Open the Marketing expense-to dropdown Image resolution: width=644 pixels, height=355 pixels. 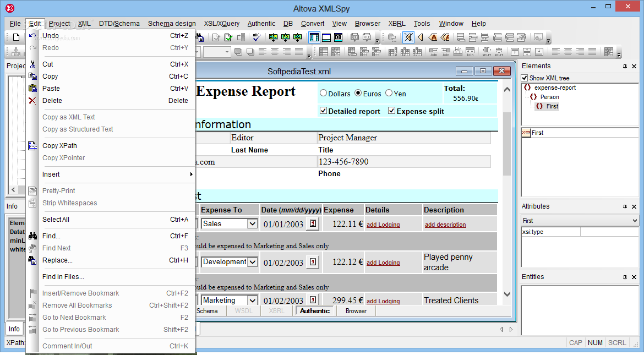pyautogui.click(x=252, y=301)
